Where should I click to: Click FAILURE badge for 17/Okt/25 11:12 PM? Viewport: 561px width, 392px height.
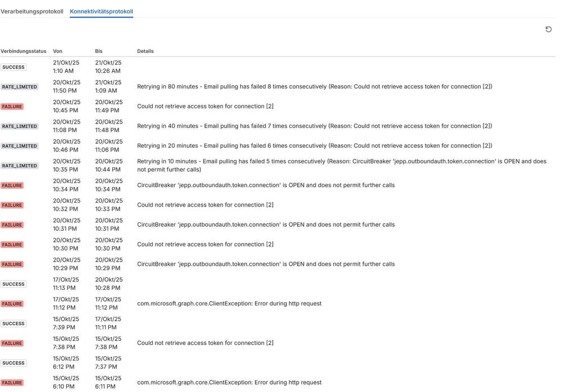[12, 304]
